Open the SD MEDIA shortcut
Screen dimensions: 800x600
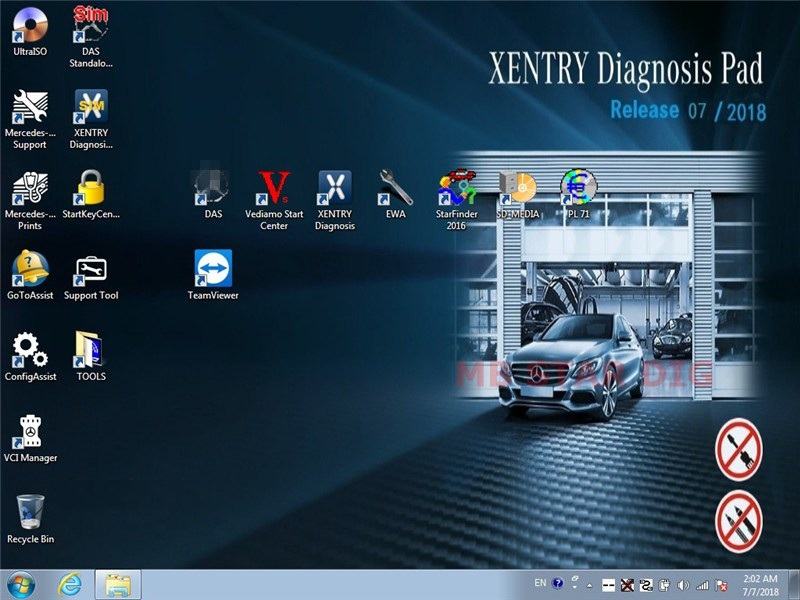point(517,188)
